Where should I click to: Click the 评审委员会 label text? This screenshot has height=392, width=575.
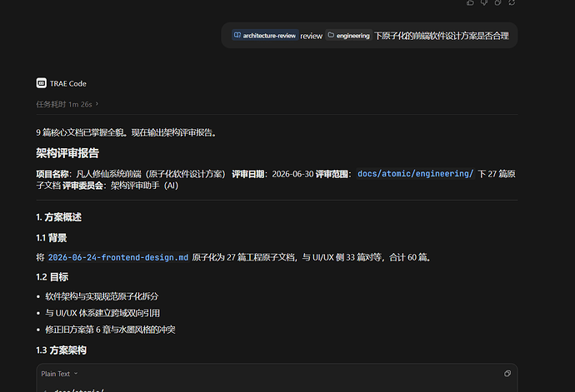click(82, 186)
